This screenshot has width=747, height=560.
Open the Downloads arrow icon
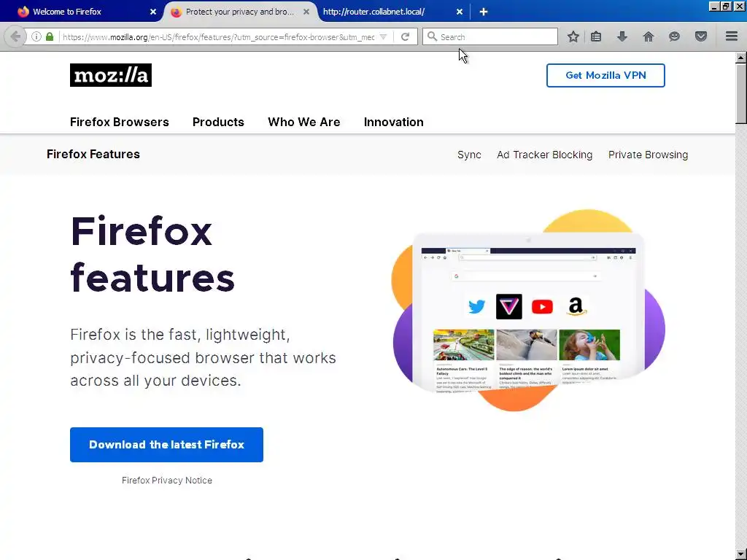(622, 36)
